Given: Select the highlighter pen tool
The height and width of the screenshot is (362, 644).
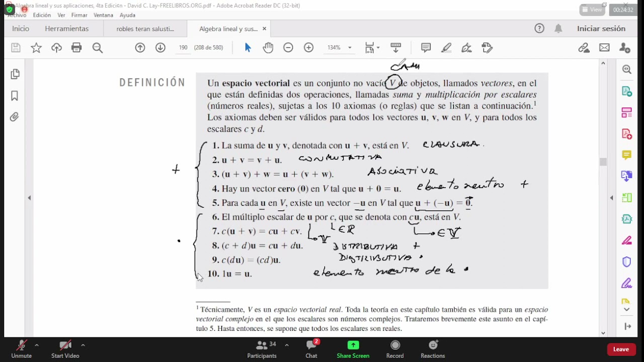Looking at the screenshot, I should tap(446, 48).
